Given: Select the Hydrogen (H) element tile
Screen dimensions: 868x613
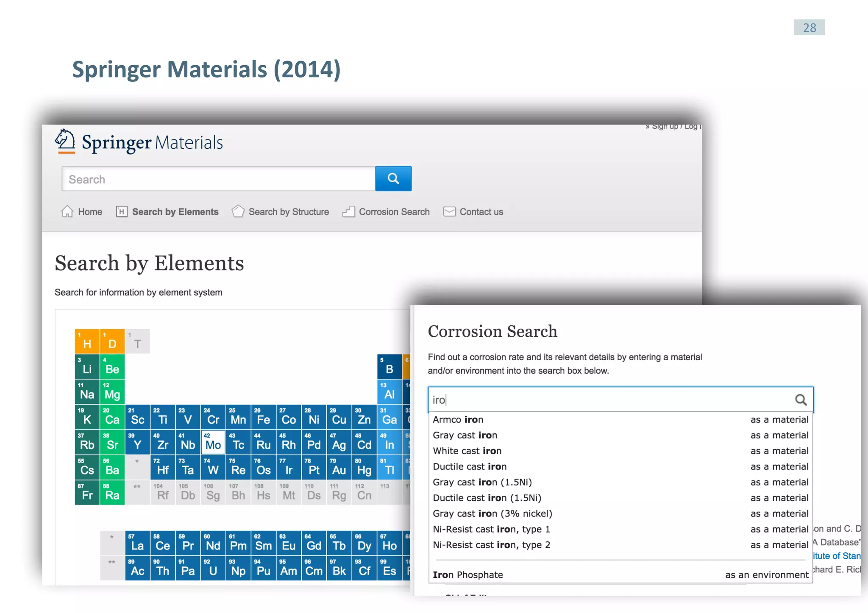Looking at the screenshot, I should 87,341.
